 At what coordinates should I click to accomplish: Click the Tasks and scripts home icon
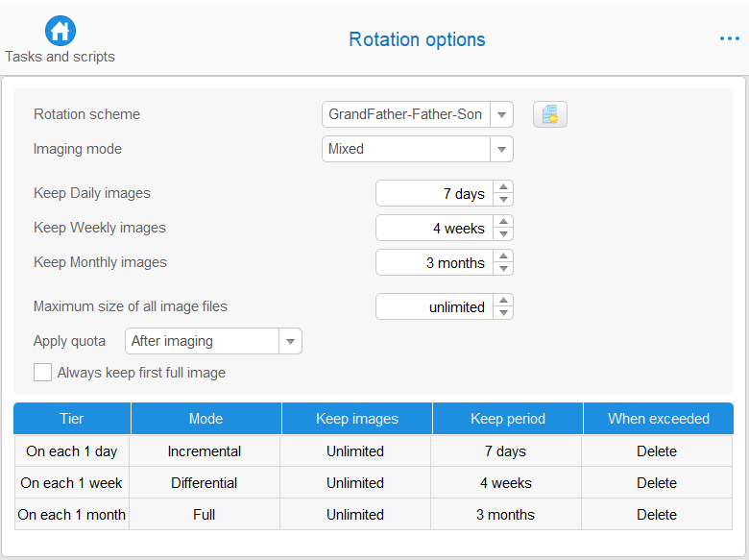point(60,31)
